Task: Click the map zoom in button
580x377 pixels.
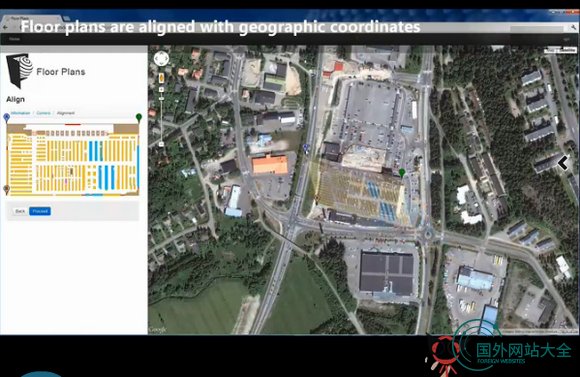Action: point(161,90)
